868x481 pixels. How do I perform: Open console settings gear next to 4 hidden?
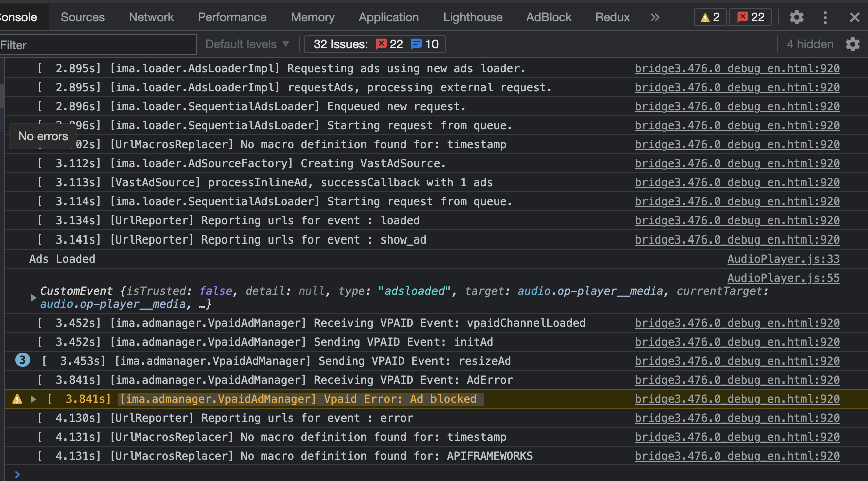[x=853, y=44]
